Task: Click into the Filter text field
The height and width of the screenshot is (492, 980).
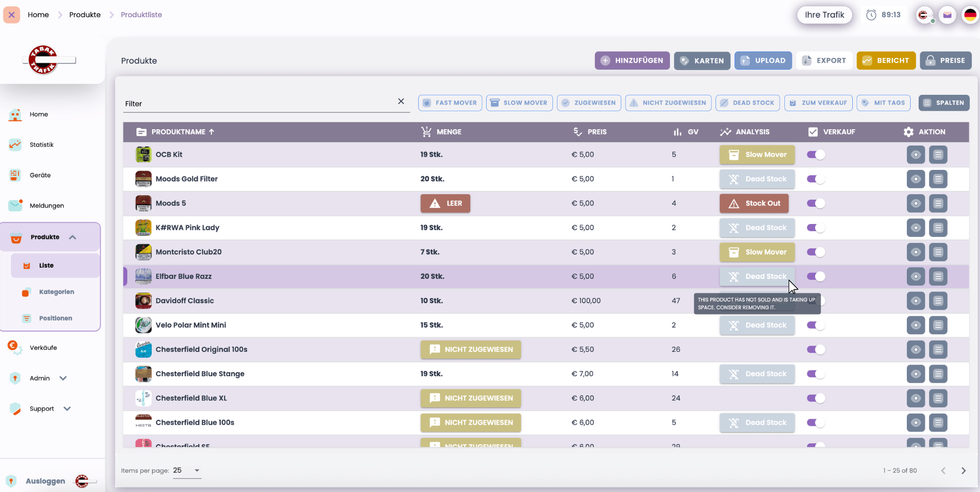Action: [258, 104]
